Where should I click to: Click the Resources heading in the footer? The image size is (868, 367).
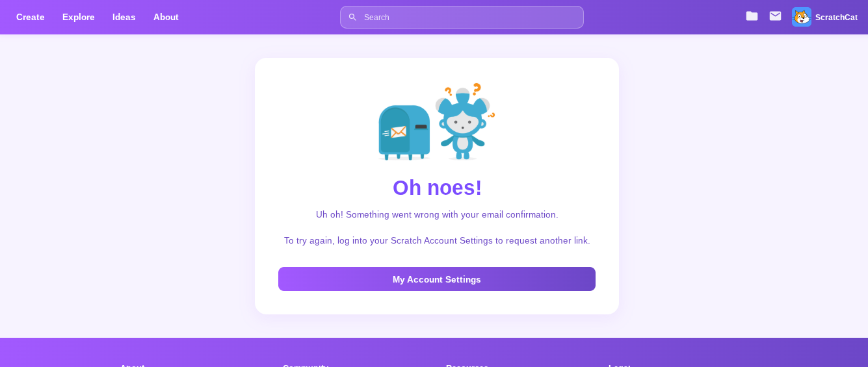pyautogui.click(x=467, y=364)
